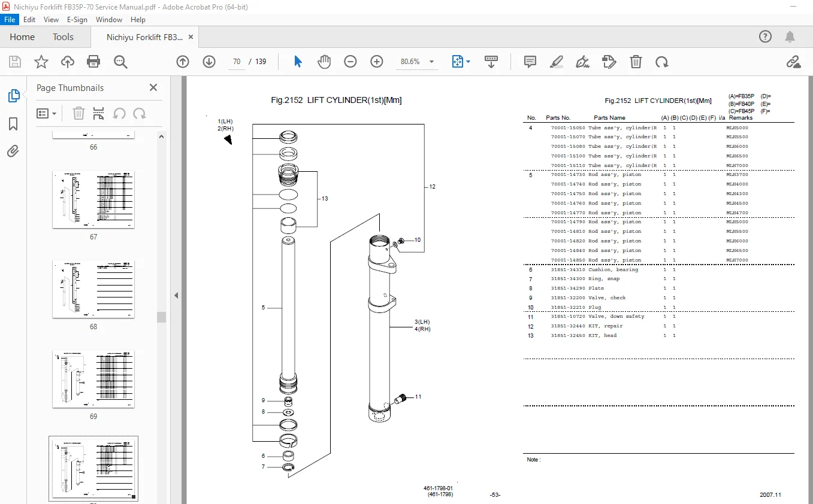Open the thumbnails panel options menu
Image resolution: width=813 pixels, height=504 pixels.
(46, 113)
